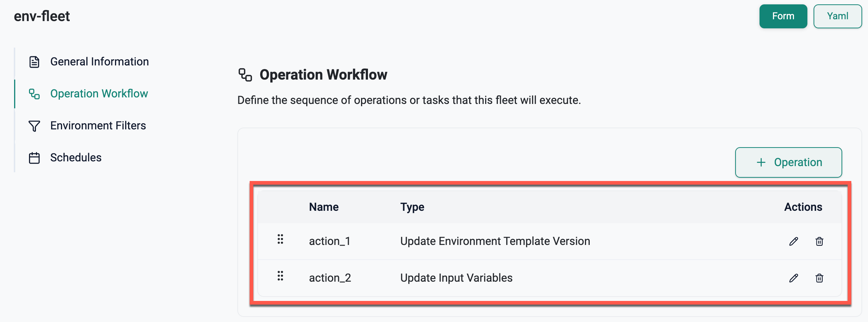Image resolution: width=868 pixels, height=322 pixels.
Task: Click the drag handle for action_2
Action: pos(280,276)
